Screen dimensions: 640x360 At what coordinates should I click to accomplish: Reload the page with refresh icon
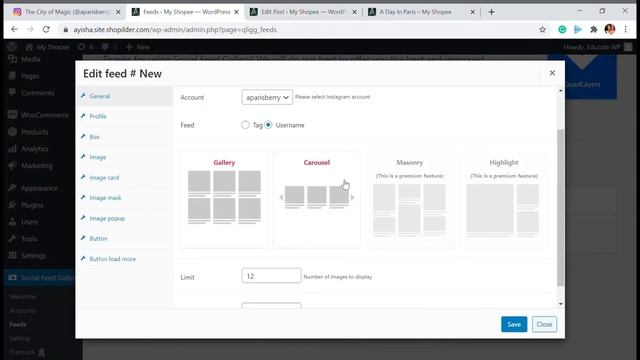(46, 29)
